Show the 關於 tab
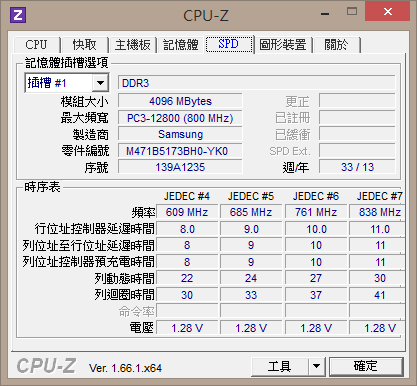Screen dimensions: 417x386 coord(336,44)
